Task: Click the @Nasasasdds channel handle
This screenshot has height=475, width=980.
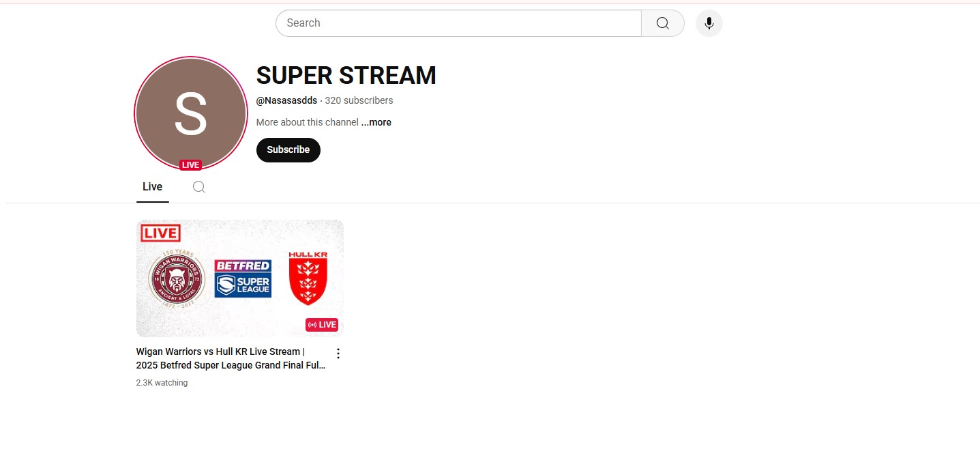Action: pyautogui.click(x=286, y=100)
